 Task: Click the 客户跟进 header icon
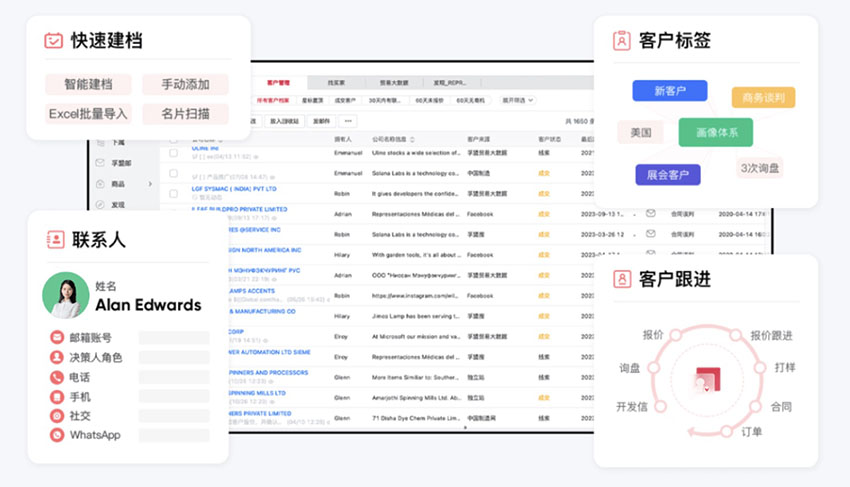pyautogui.click(x=621, y=279)
